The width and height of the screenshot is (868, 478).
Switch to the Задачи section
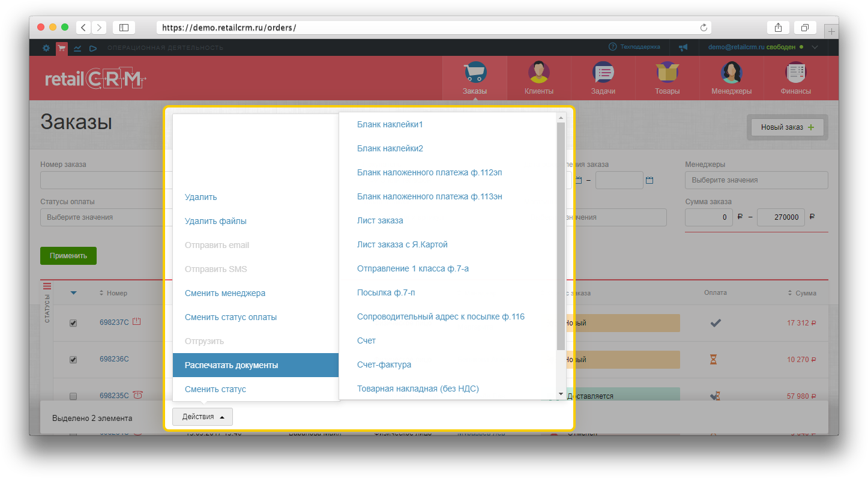click(603, 78)
